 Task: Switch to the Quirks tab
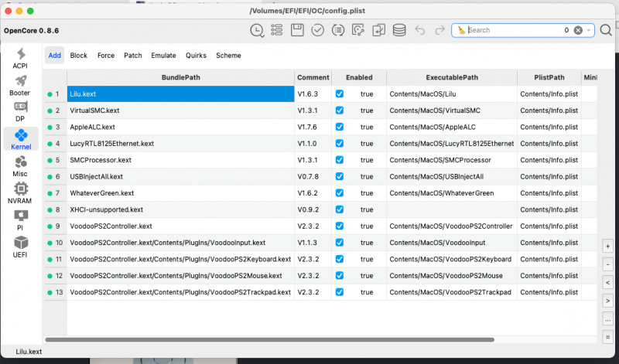tap(196, 56)
